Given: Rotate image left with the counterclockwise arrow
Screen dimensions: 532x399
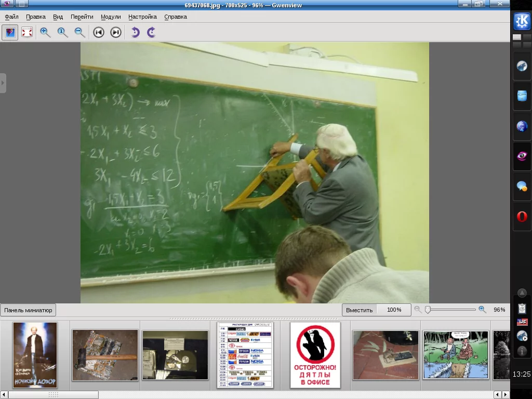Looking at the screenshot, I should tap(135, 32).
